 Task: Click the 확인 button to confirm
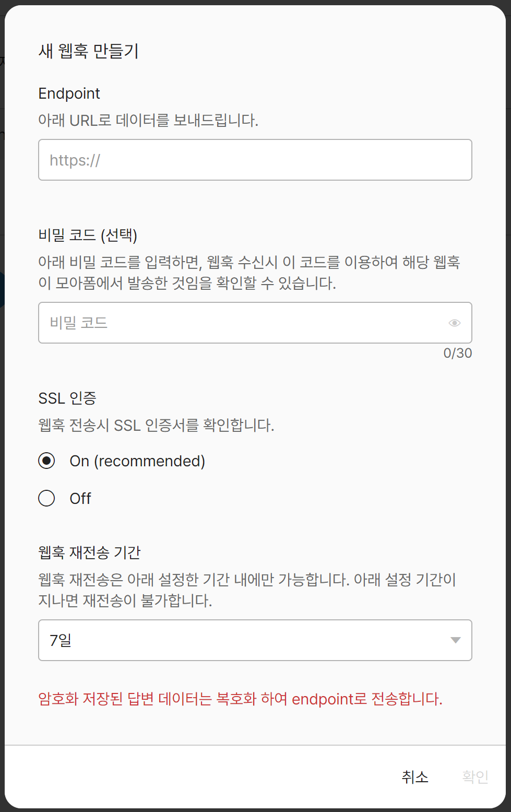pos(475,777)
